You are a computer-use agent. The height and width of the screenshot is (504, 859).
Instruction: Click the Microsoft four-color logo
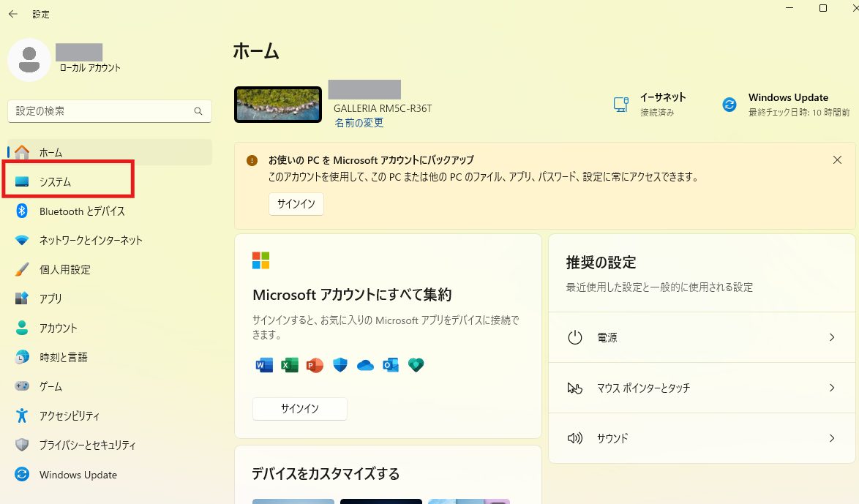[260, 260]
